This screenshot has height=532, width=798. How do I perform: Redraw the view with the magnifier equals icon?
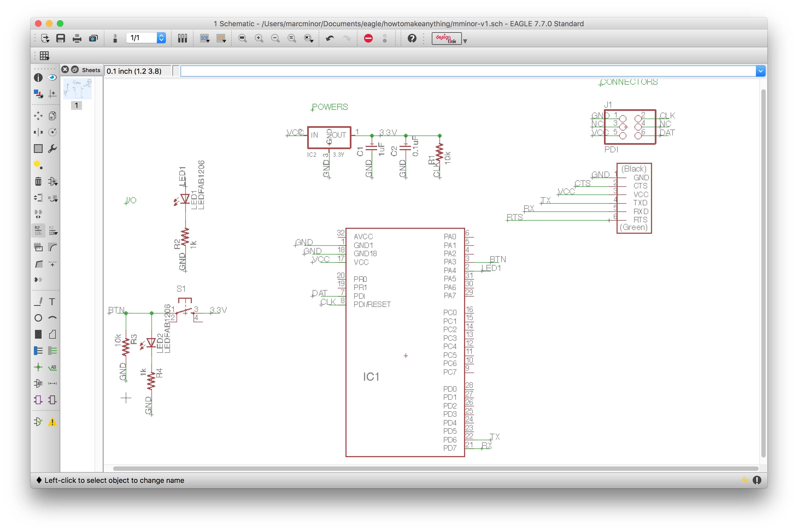pos(292,38)
